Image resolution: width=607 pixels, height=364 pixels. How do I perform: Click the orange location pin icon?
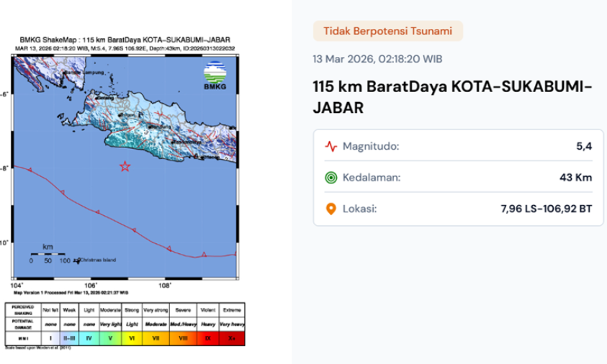[x=331, y=209]
